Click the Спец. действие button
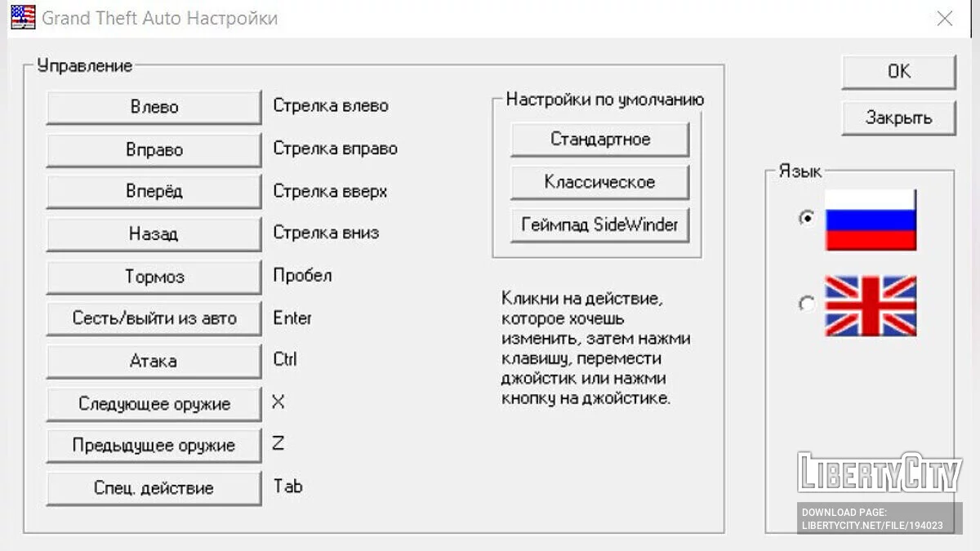This screenshot has width=980, height=551. tap(154, 488)
